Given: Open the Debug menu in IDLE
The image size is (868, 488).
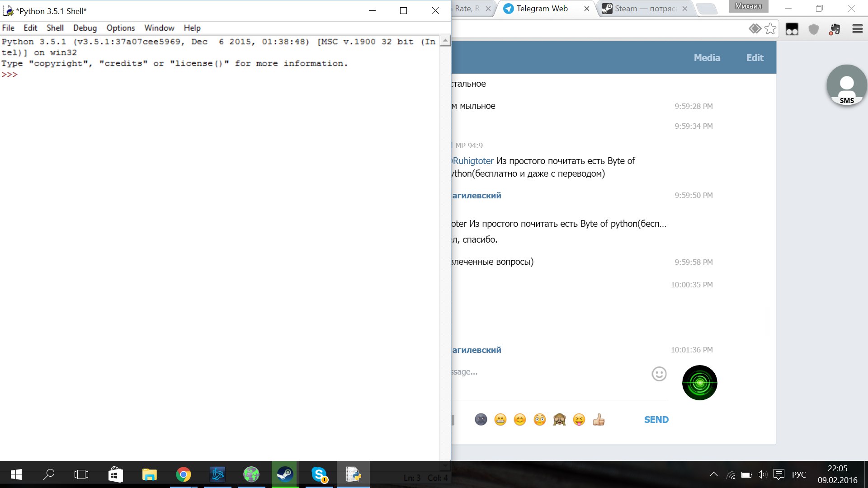Looking at the screenshot, I should [85, 28].
